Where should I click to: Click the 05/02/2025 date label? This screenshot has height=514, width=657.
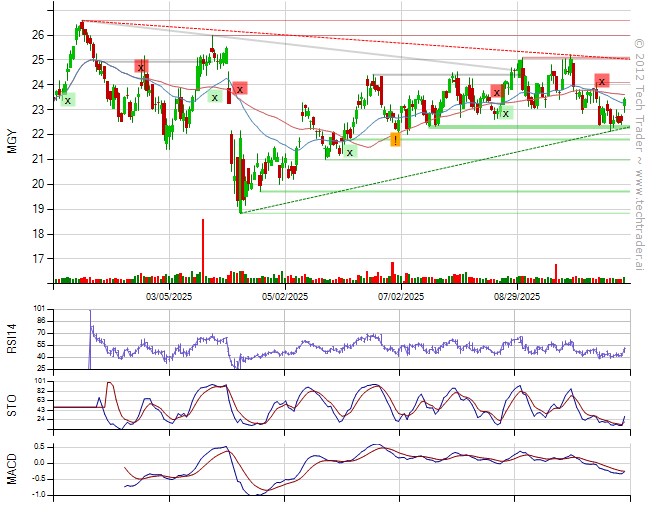coord(284,297)
